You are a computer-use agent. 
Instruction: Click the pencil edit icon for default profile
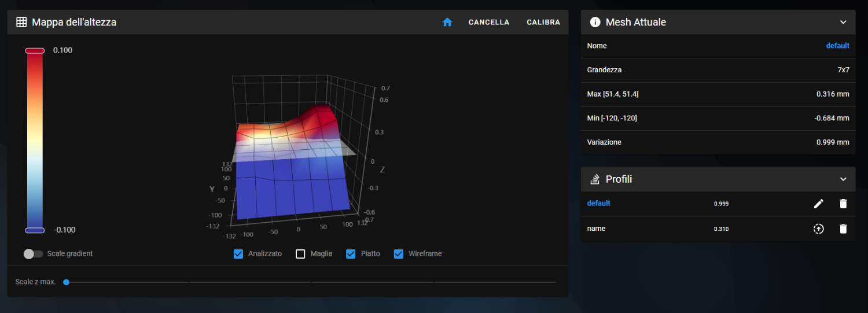pyautogui.click(x=818, y=204)
